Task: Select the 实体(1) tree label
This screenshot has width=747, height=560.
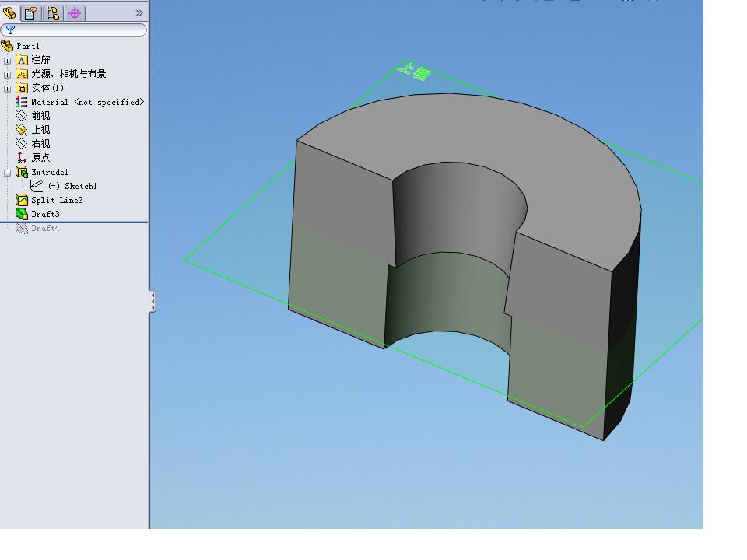Action: 47,88
